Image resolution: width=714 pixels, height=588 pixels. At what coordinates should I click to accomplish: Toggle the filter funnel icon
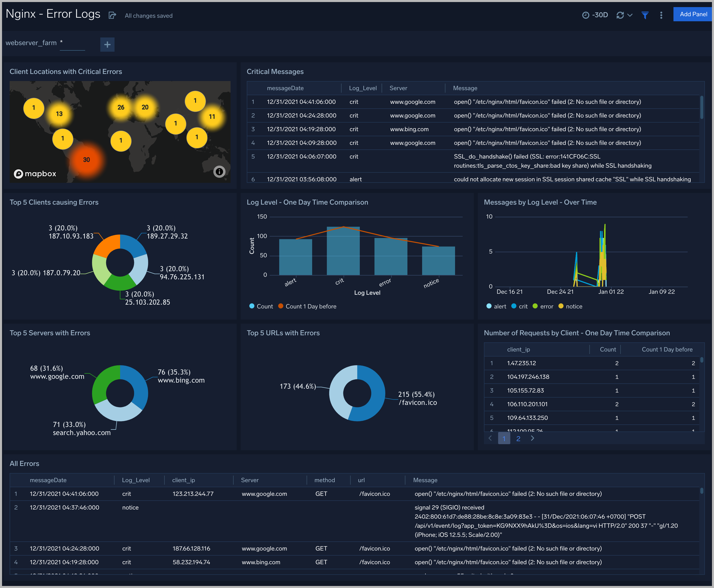[x=645, y=15]
